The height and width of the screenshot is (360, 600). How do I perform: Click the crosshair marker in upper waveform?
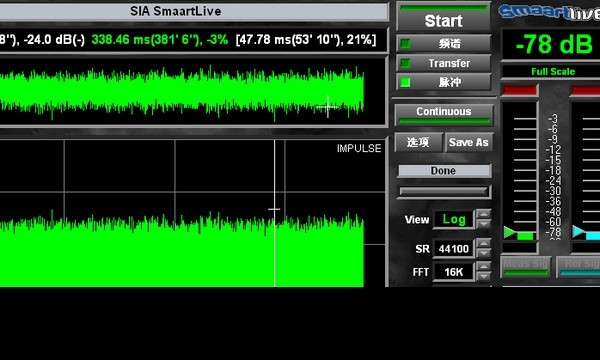[x=328, y=107]
